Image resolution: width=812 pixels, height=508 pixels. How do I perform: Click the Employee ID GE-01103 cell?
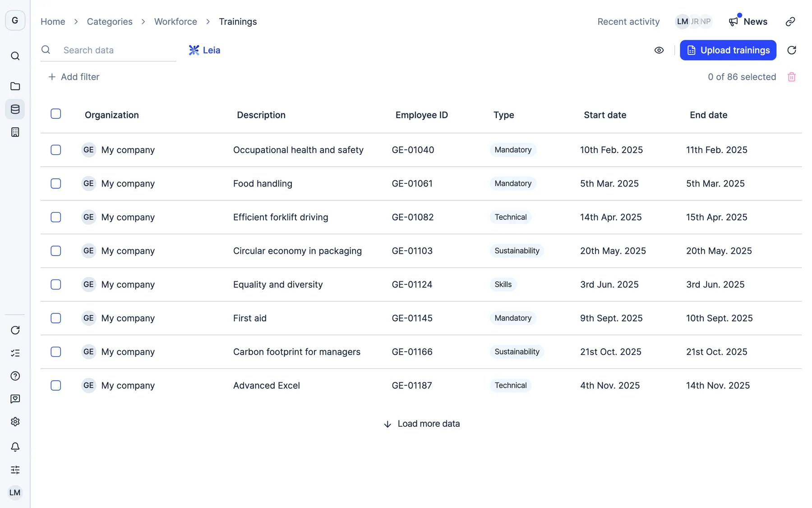click(x=412, y=251)
